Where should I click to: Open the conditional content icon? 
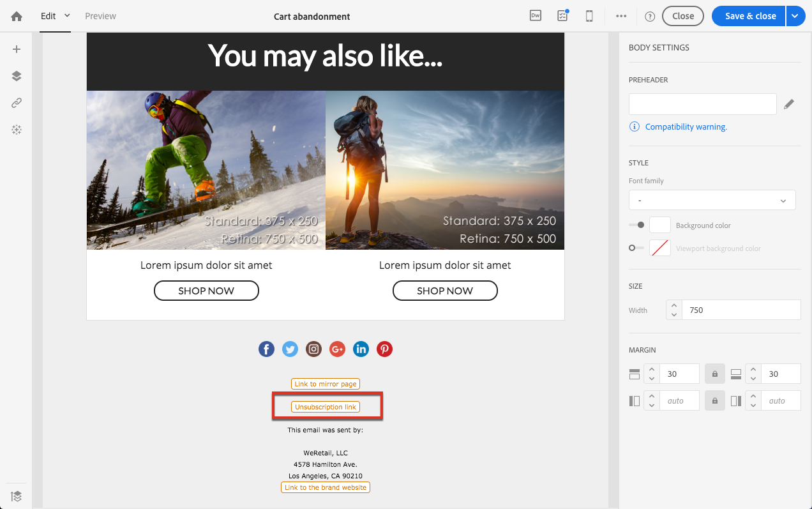[x=17, y=130]
